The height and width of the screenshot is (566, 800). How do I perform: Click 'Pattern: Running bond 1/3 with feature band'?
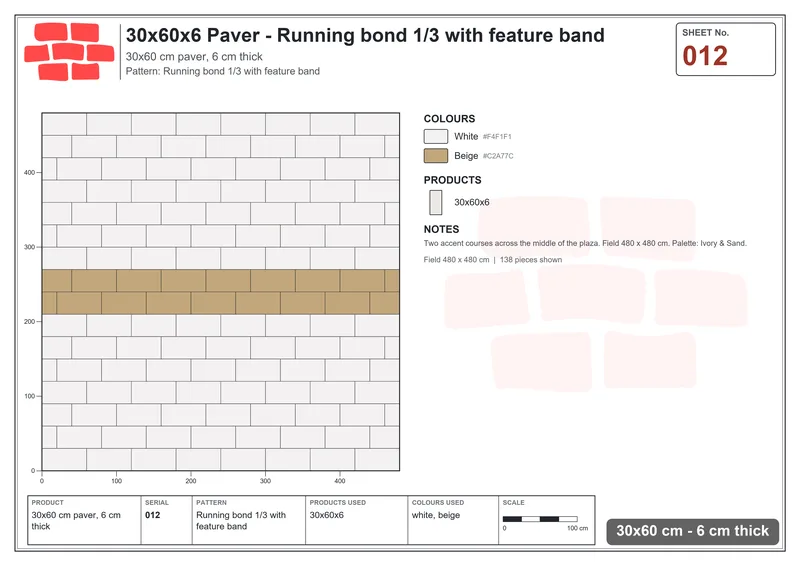click(222, 71)
